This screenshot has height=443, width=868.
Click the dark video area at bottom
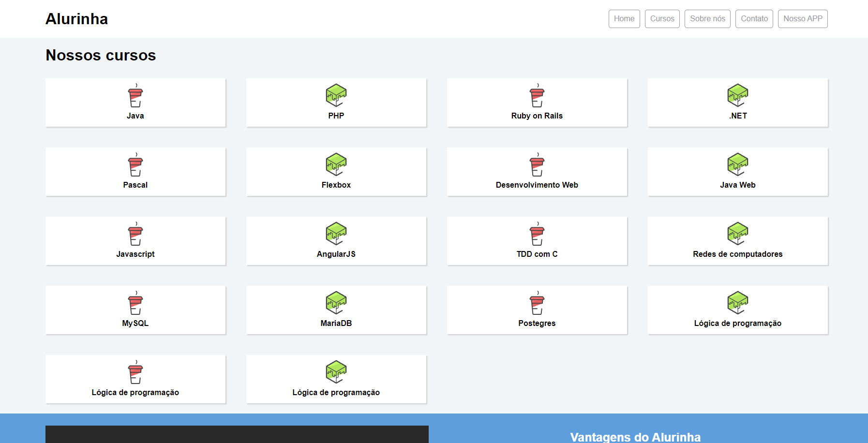tap(237, 434)
